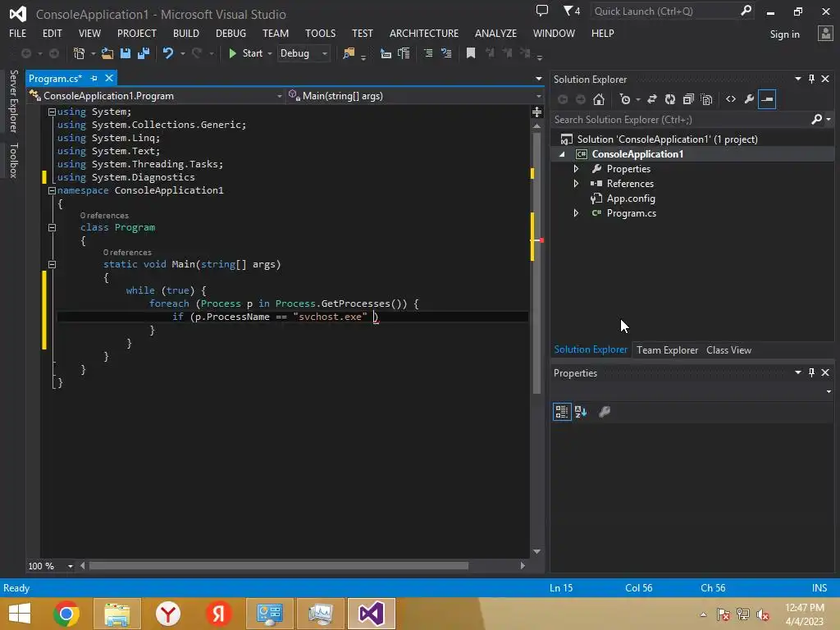
Task: Toggle Preview Selected Items in Solution Explorer
Action: tap(767, 99)
